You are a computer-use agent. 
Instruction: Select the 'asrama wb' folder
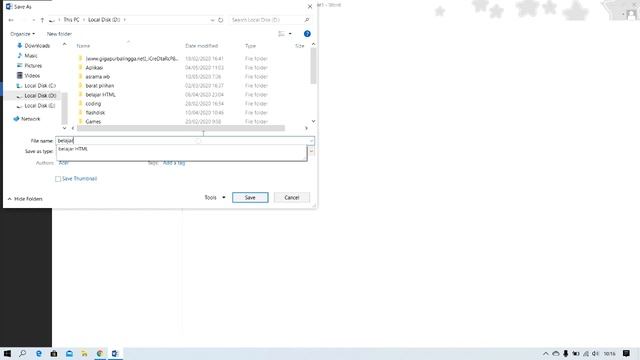coord(98,77)
